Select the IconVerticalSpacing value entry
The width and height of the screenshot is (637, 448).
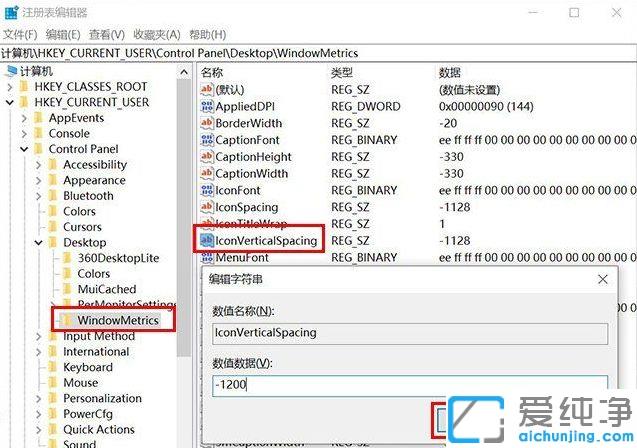coord(266,241)
